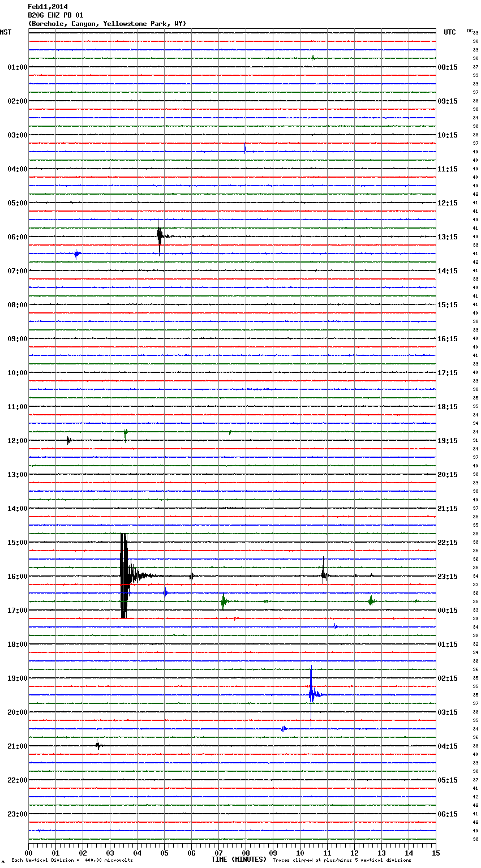The width and height of the screenshot is (481, 868).
Task: Click the UTC column header
Action: pos(449,32)
